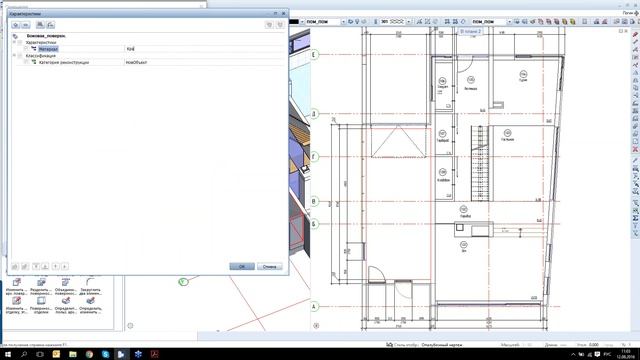Click topmost red pencil icon in right toolbar

635,34
